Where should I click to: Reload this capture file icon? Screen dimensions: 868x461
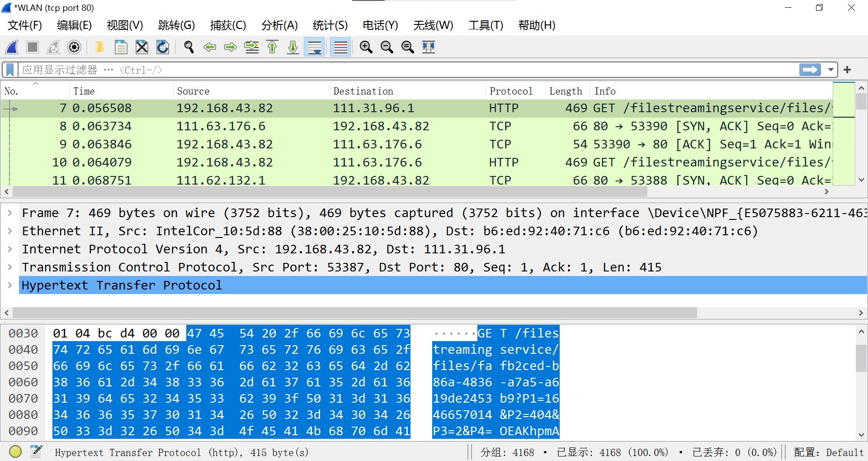click(163, 47)
